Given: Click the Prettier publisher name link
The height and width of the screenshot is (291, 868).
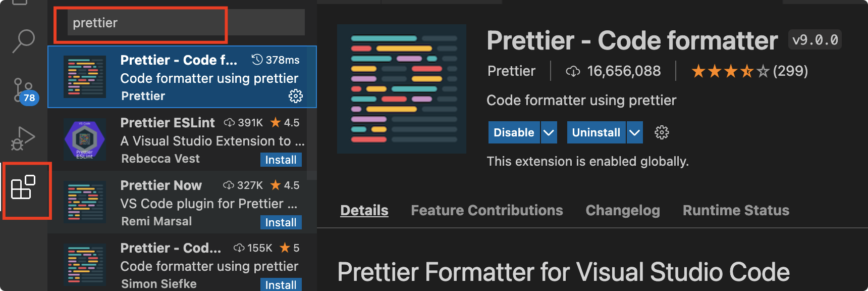Looking at the screenshot, I should (511, 71).
